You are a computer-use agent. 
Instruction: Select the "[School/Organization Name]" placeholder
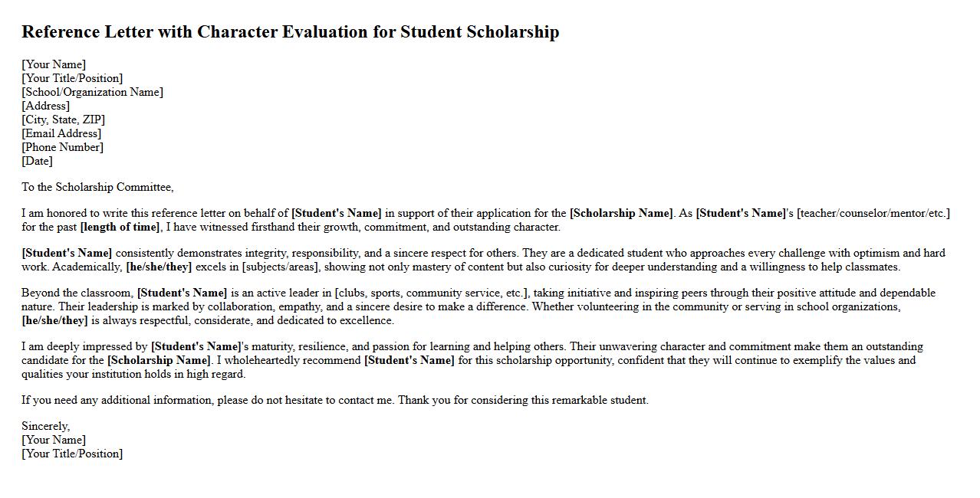92,92
